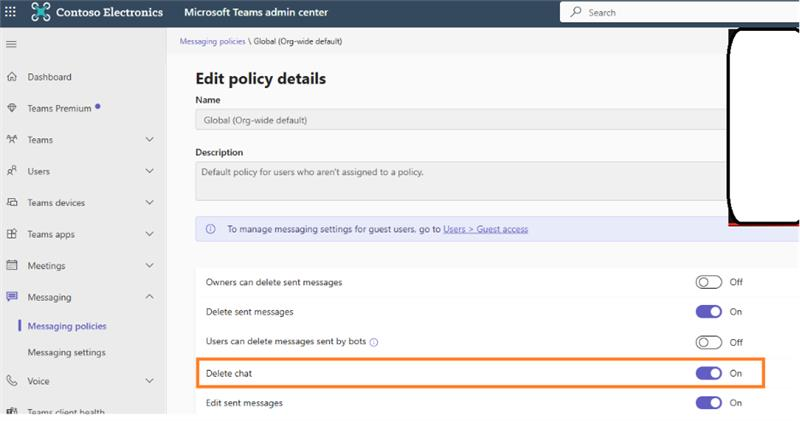This screenshot has width=800, height=421.
Task: Click the Contoso Electronics title text
Action: point(109,12)
